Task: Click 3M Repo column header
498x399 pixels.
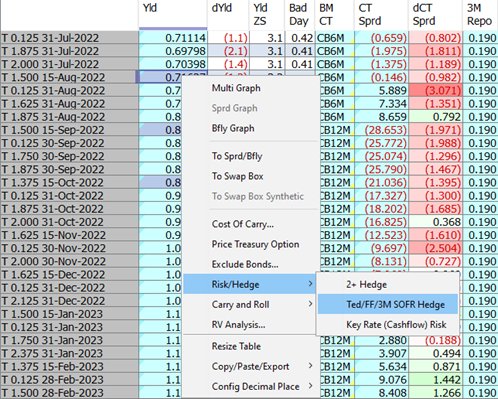Action: tap(480, 15)
